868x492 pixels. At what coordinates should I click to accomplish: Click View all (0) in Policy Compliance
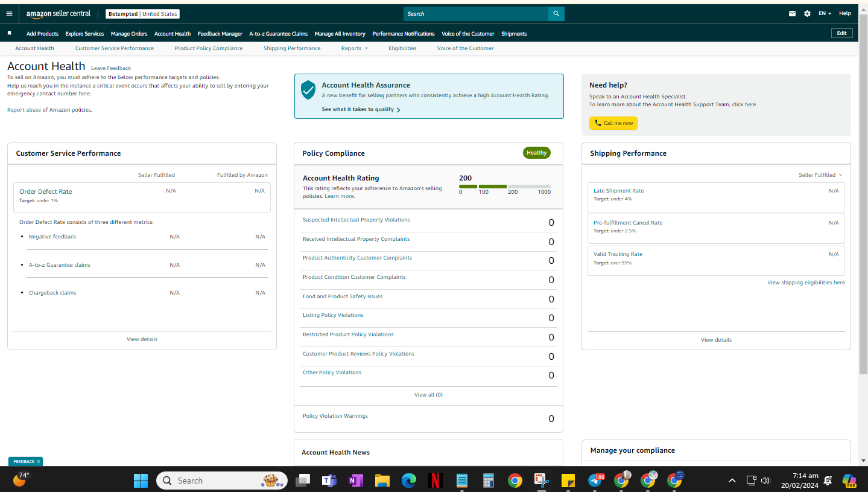coord(428,395)
